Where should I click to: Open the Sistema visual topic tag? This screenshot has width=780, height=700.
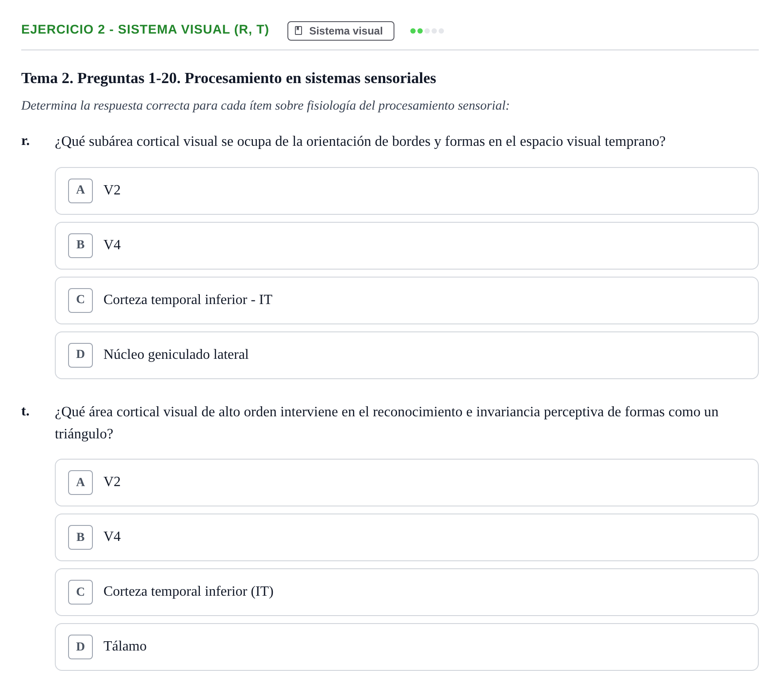340,31
